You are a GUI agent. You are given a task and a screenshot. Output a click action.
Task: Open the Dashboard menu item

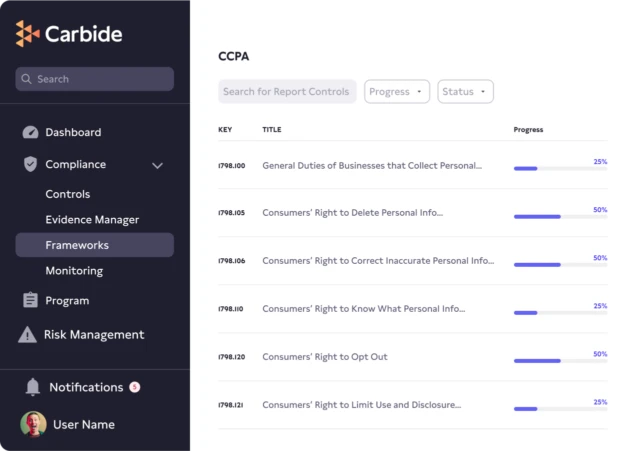pyautogui.click(x=73, y=132)
